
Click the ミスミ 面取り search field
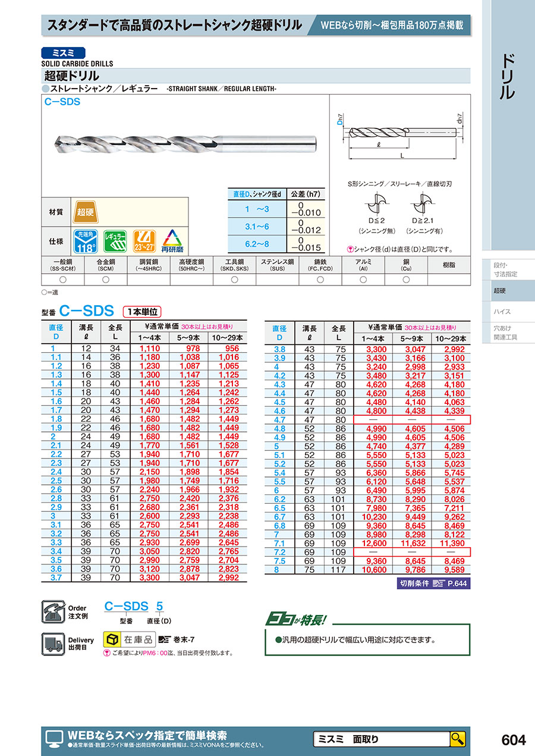coord(381,739)
